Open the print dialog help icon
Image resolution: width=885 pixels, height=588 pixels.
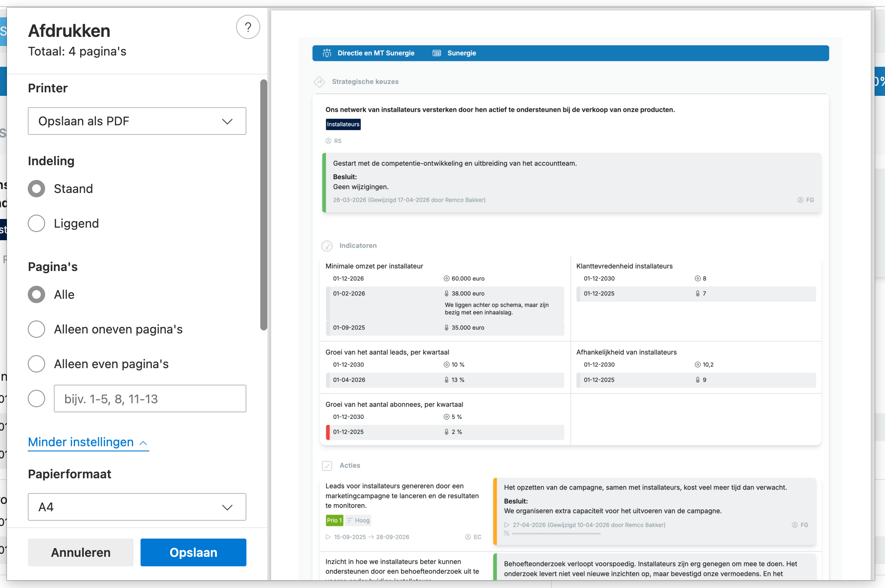coord(248,27)
